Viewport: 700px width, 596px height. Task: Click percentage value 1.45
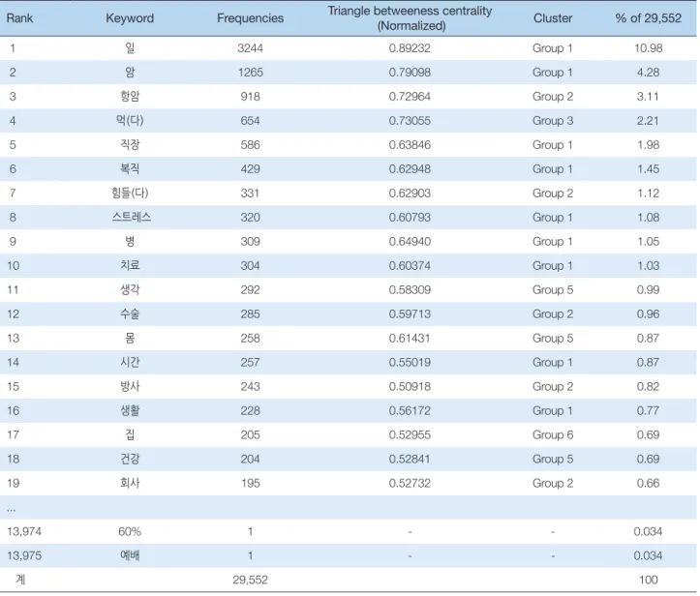tap(649, 169)
